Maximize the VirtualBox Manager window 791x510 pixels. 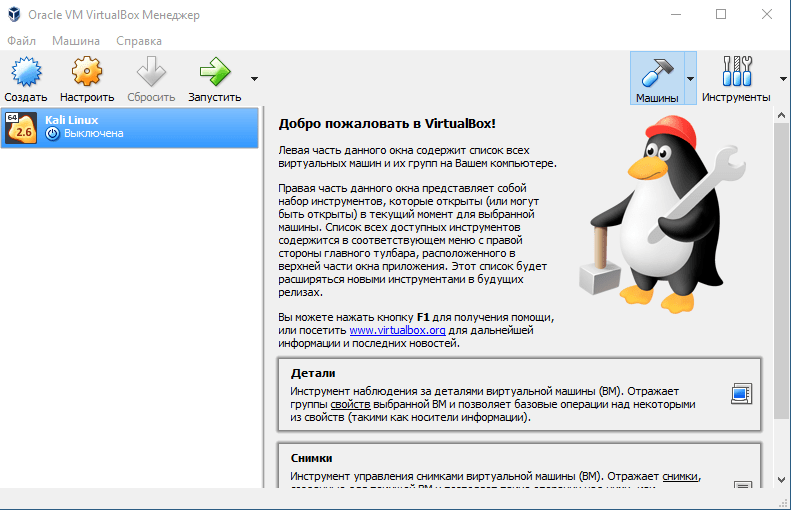click(x=721, y=15)
